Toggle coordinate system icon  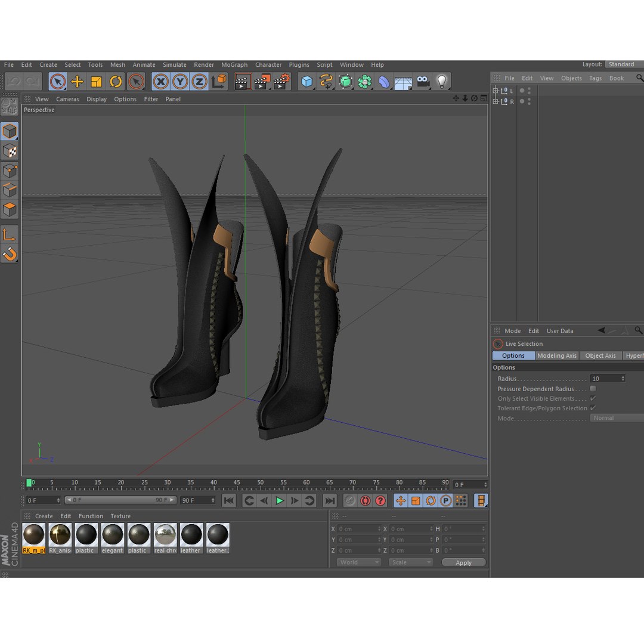(x=219, y=81)
